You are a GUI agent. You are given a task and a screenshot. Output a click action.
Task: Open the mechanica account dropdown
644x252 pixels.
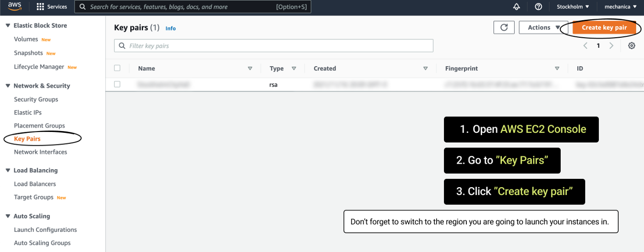(x=620, y=7)
